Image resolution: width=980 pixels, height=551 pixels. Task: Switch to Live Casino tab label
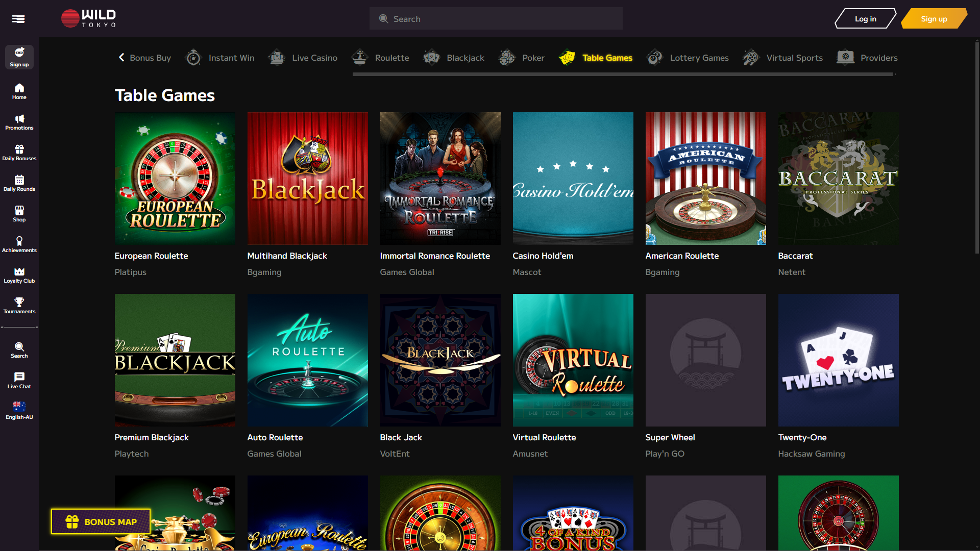[314, 58]
